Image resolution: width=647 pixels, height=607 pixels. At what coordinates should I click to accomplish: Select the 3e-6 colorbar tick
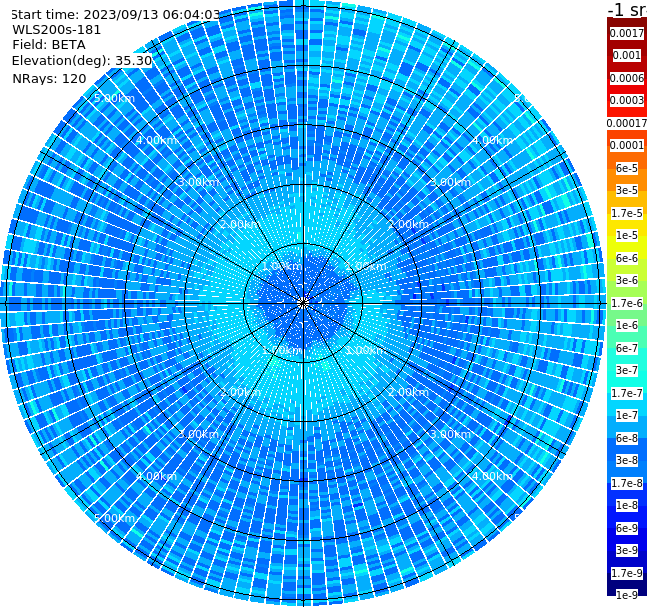pyautogui.click(x=627, y=280)
